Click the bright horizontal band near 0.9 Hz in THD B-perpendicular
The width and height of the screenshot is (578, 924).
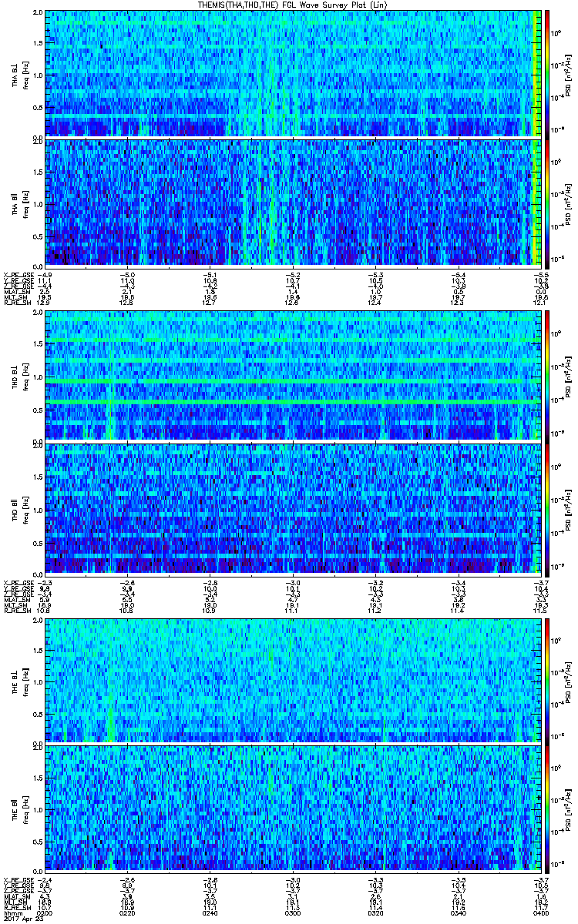(292, 381)
